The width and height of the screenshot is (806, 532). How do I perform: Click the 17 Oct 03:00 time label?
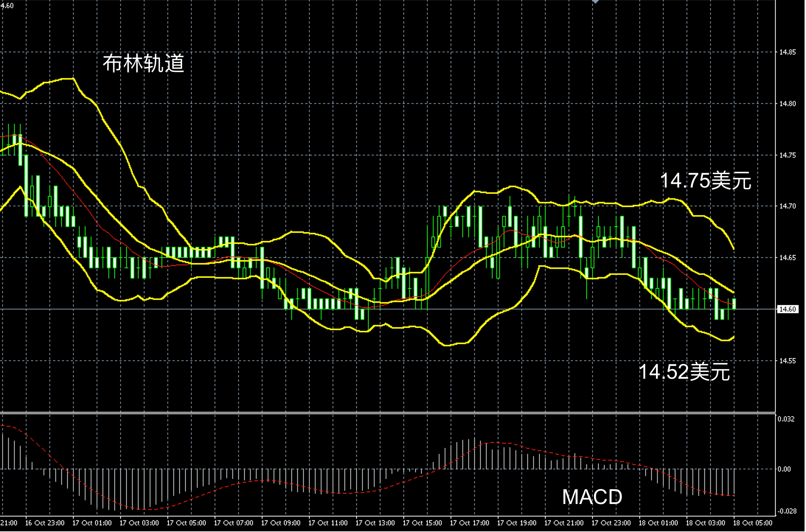139,523
